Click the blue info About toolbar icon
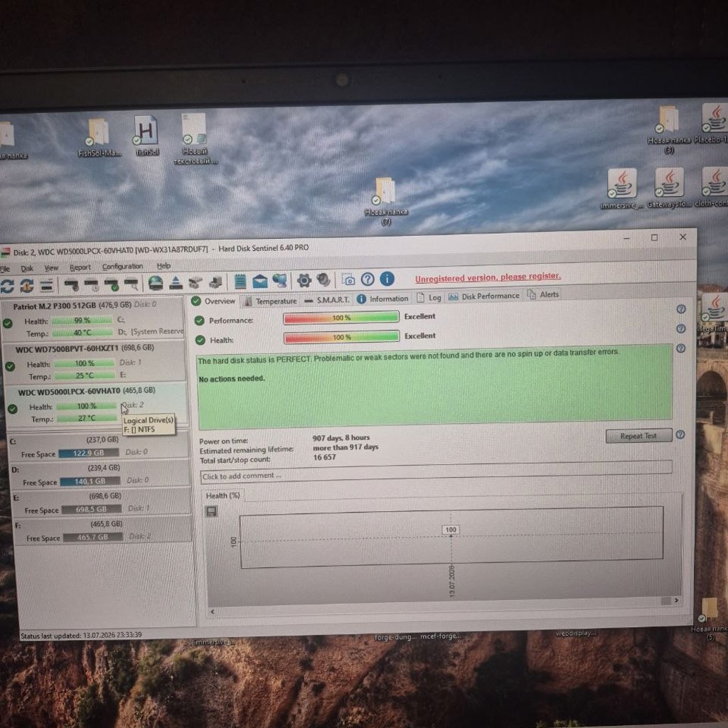The image size is (728, 728). point(387,279)
